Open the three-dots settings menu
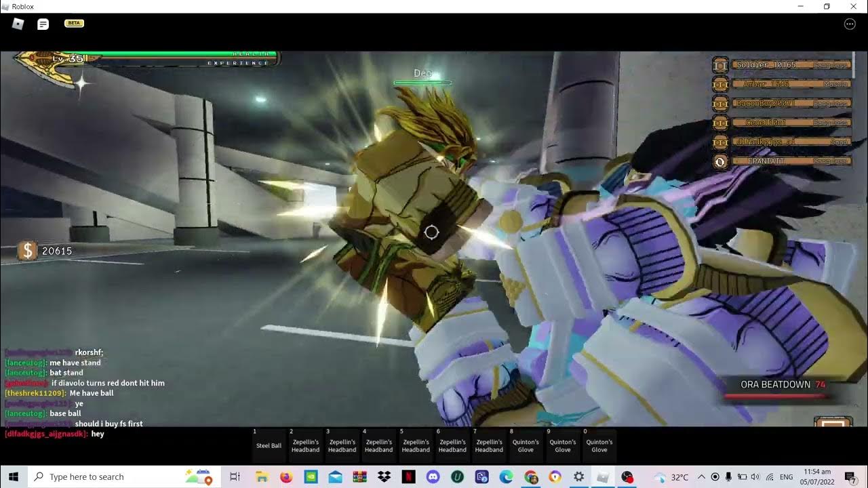 [850, 24]
